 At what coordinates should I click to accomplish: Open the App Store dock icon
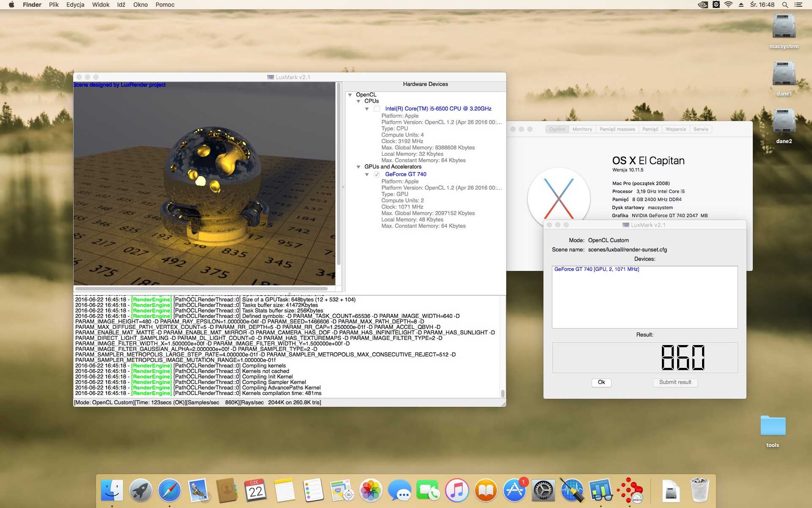point(514,491)
